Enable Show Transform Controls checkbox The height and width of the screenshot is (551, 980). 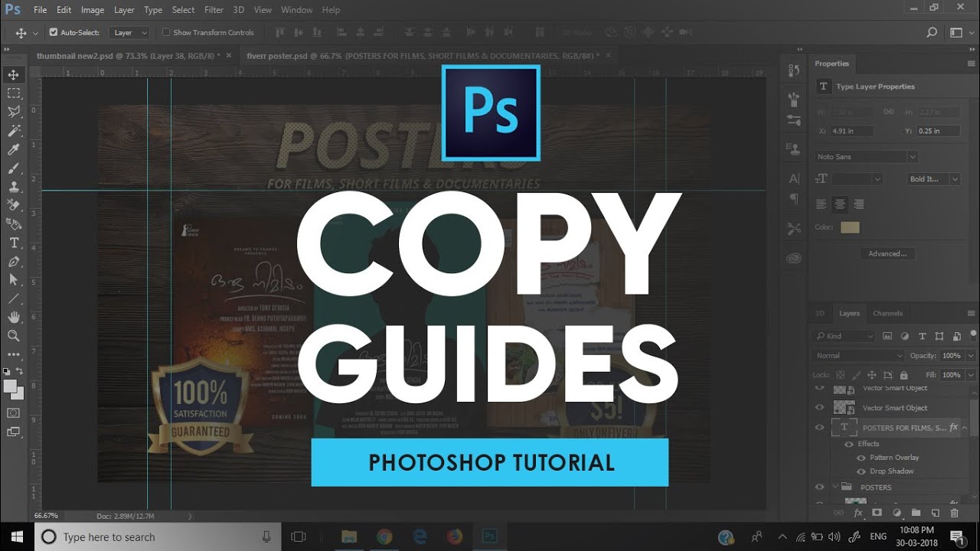point(166,32)
